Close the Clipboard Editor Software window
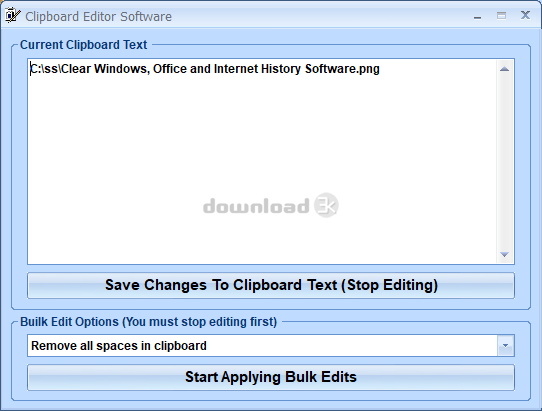542x411 pixels. 525,15
